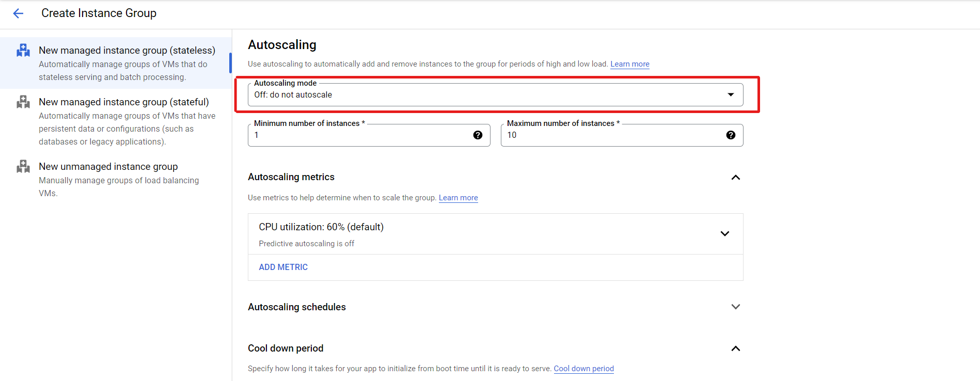Click ADD METRIC button

(283, 267)
